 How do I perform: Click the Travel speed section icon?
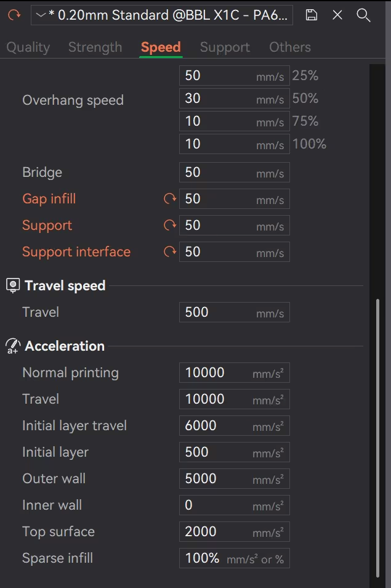[x=12, y=286]
